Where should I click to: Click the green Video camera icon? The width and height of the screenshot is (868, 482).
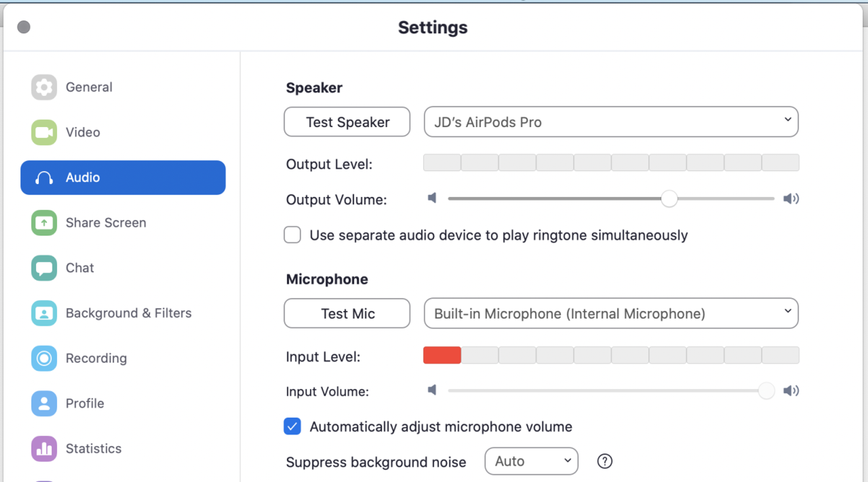[44, 133]
